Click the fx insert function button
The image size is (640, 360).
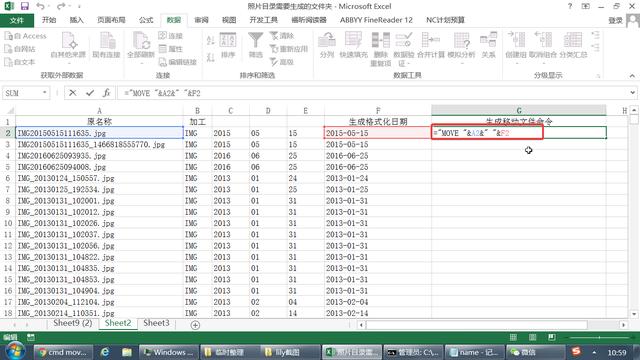[107, 93]
